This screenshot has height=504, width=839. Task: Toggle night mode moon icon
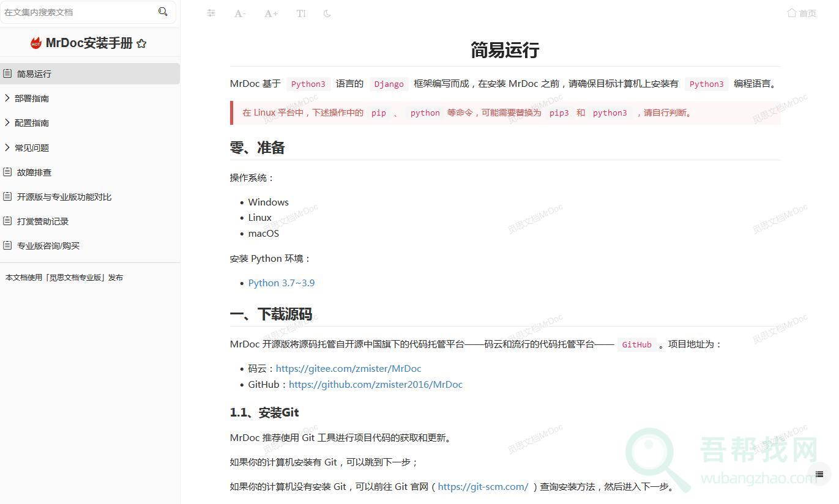(327, 13)
